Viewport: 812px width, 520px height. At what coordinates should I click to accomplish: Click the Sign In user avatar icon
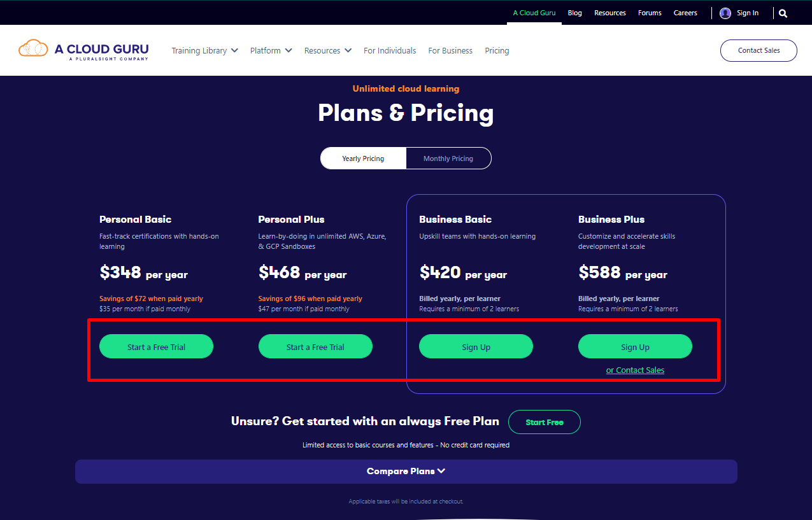pyautogui.click(x=725, y=13)
